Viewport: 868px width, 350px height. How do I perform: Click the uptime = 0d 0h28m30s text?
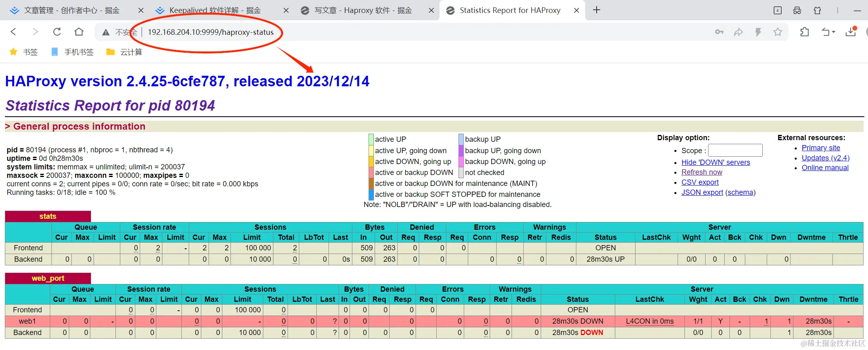[45, 158]
